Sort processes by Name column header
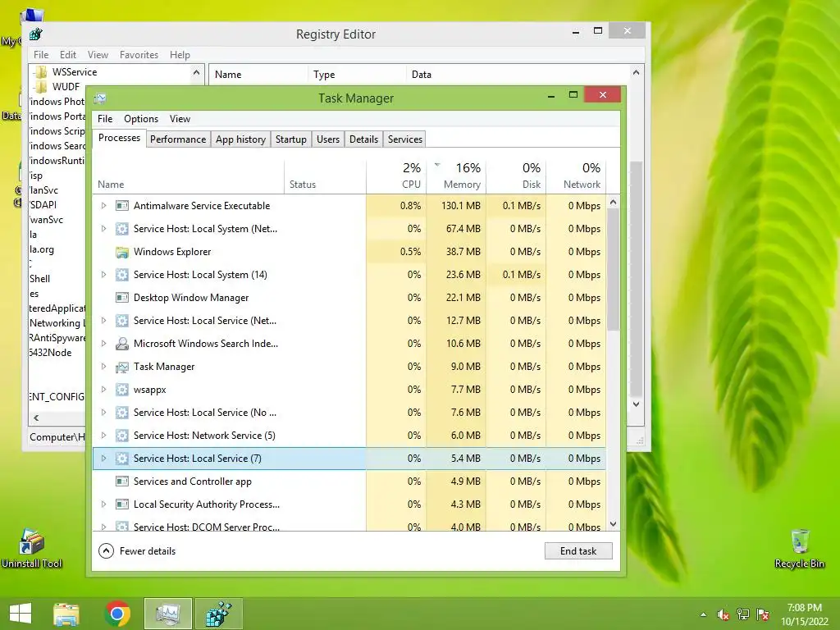The image size is (840, 630). point(189,176)
